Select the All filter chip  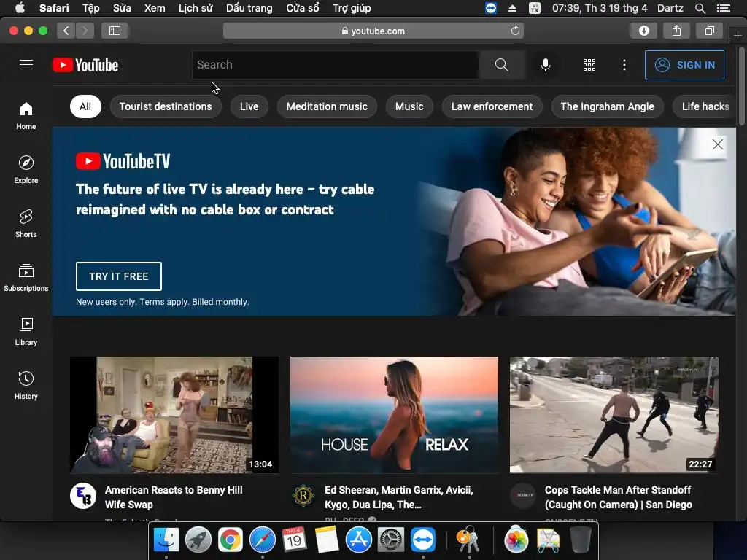click(85, 106)
